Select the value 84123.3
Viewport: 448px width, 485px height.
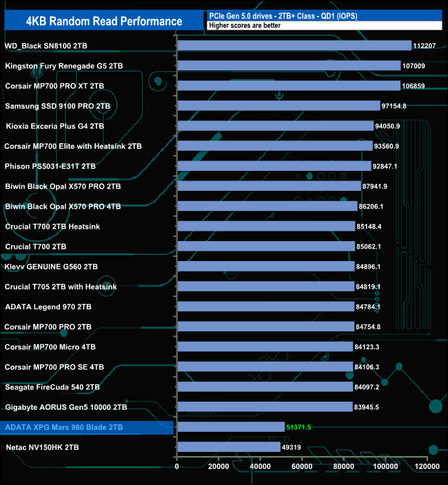[367, 347]
